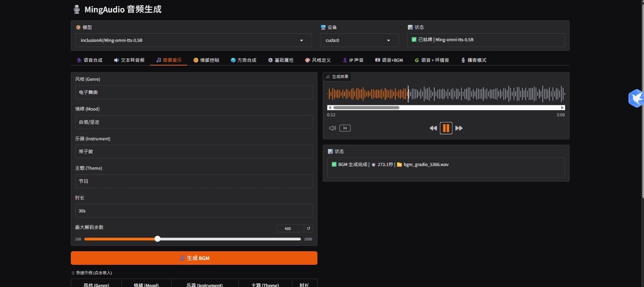Click the floating bird assistant icon
Image resolution: width=644 pixels, height=287 pixels.
(x=636, y=98)
